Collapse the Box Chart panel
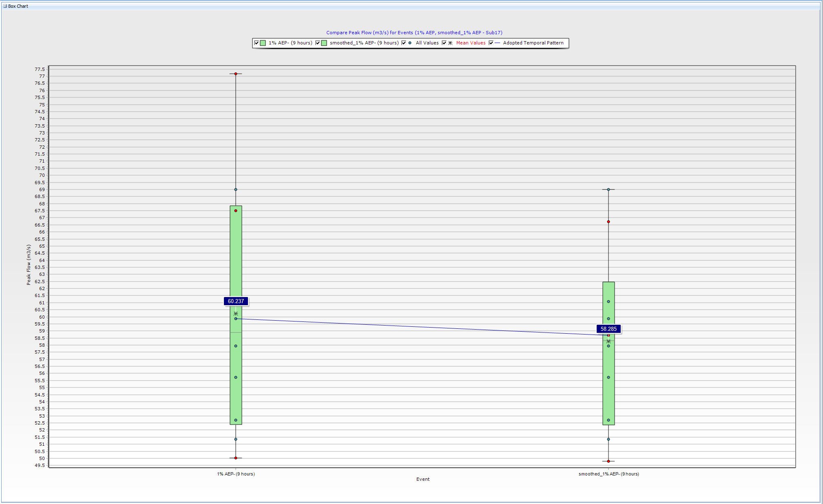The image size is (823, 504). tap(5, 6)
